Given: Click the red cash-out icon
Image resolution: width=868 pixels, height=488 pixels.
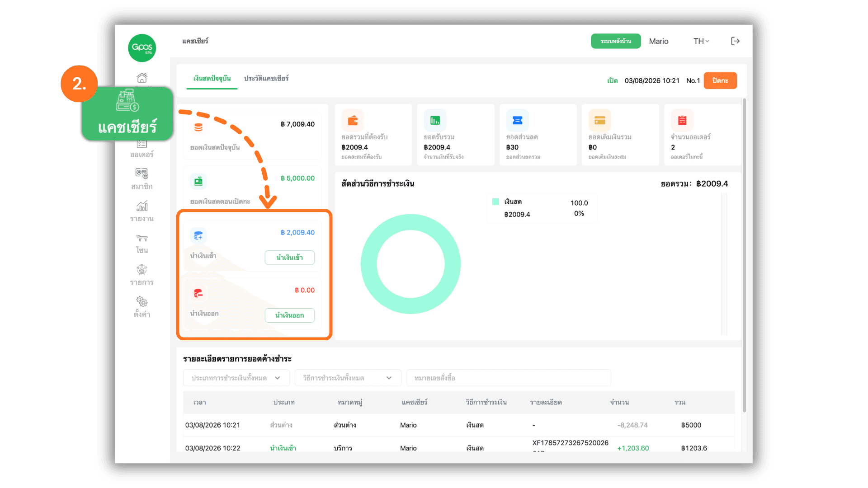Looking at the screenshot, I should pos(198,294).
